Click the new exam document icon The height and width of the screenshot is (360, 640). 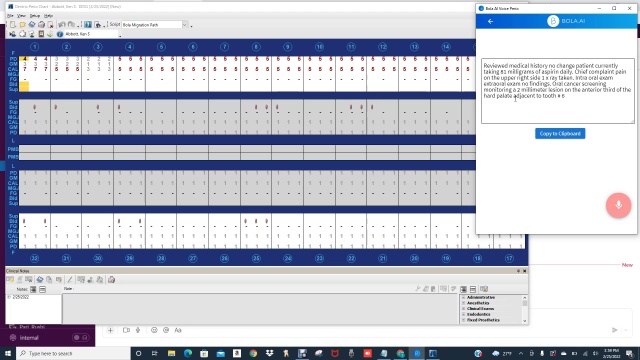[13, 25]
